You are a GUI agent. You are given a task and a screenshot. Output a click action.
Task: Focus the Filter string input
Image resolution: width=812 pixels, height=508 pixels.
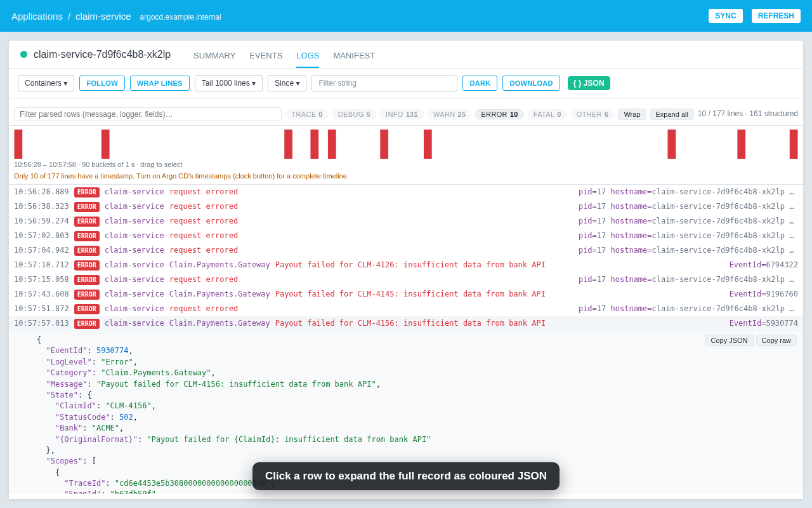(x=384, y=83)
